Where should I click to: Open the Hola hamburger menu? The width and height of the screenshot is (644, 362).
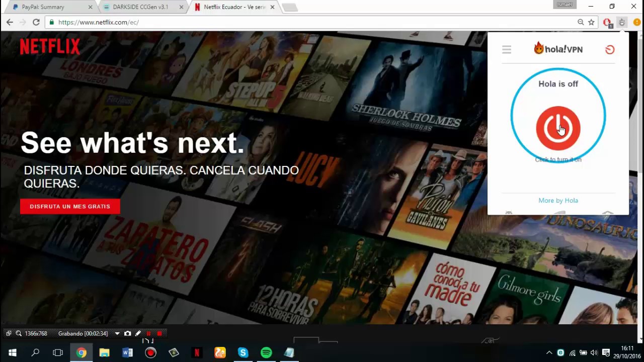(507, 49)
